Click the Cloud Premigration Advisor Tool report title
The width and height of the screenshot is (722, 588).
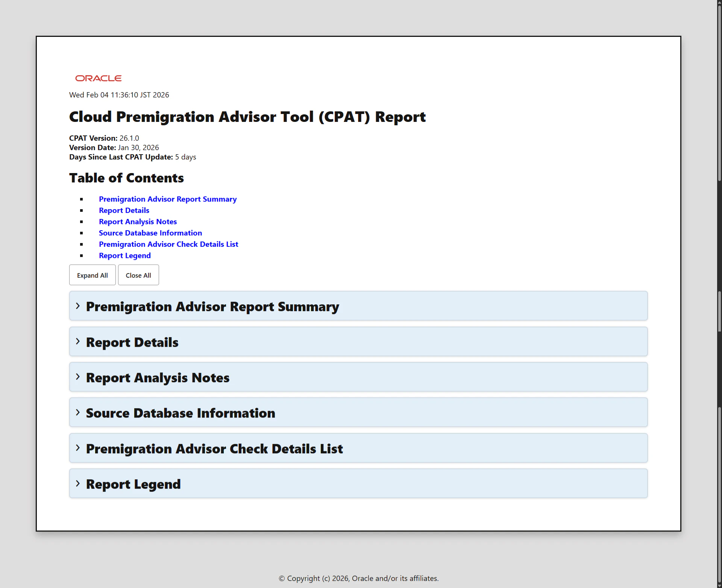point(247,117)
